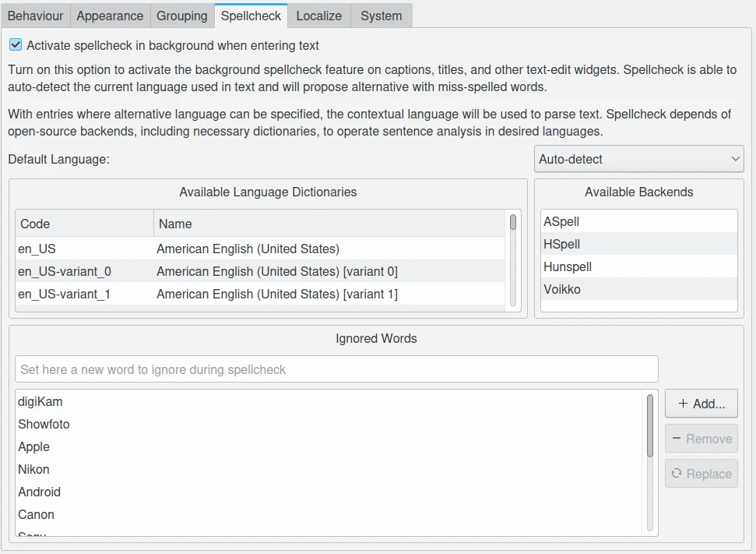Click the Add button for ignored words
This screenshot has height=554, width=756.
click(701, 404)
